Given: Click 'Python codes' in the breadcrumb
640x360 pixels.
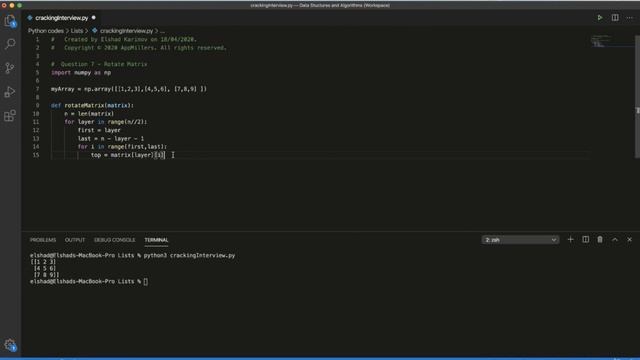Looking at the screenshot, I should (x=46, y=31).
